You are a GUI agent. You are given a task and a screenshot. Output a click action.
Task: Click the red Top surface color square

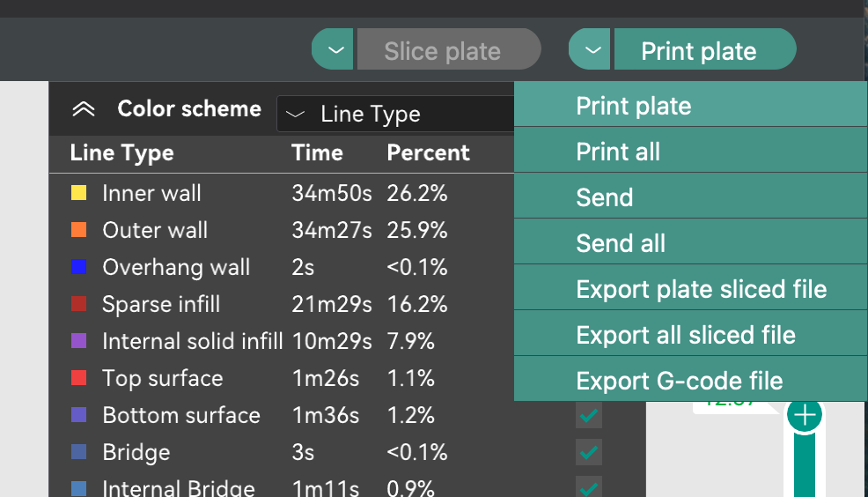pos(78,378)
